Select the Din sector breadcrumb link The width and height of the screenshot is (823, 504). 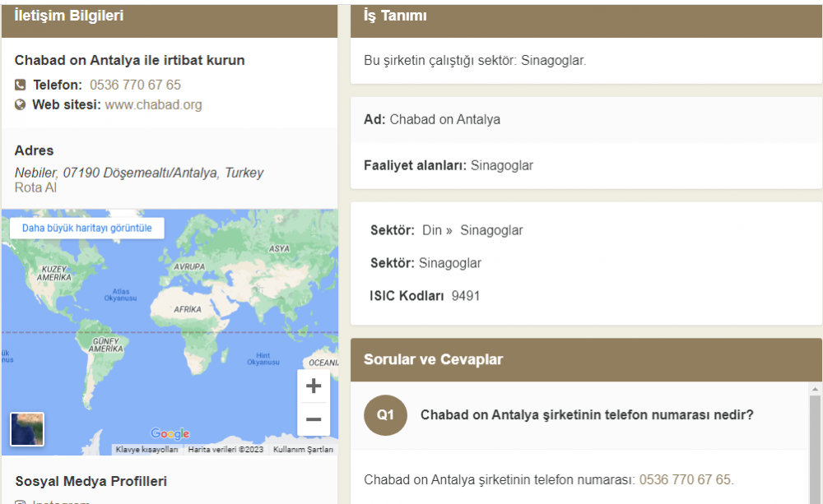pos(432,230)
